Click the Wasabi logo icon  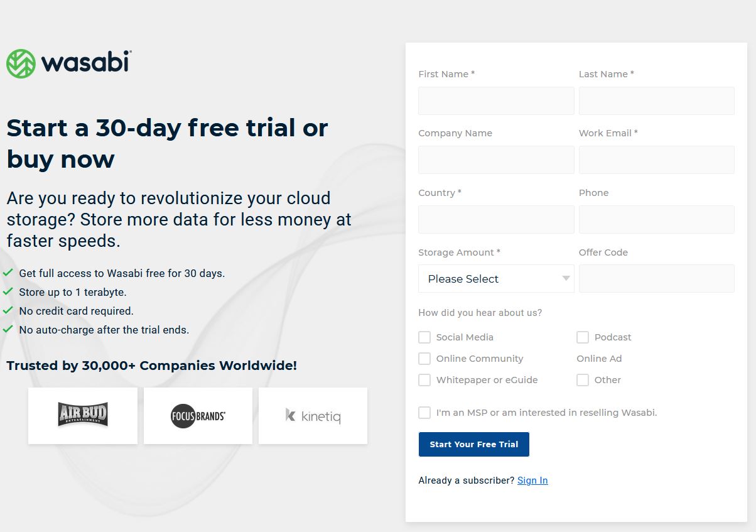pyautogui.click(x=21, y=63)
